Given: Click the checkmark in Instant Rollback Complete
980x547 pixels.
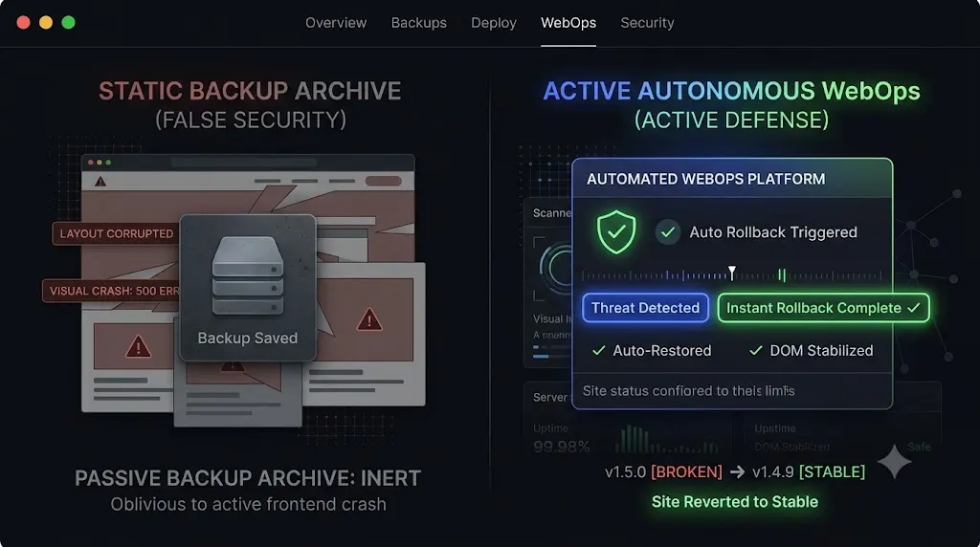Looking at the screenshot, I should (913, 308).
